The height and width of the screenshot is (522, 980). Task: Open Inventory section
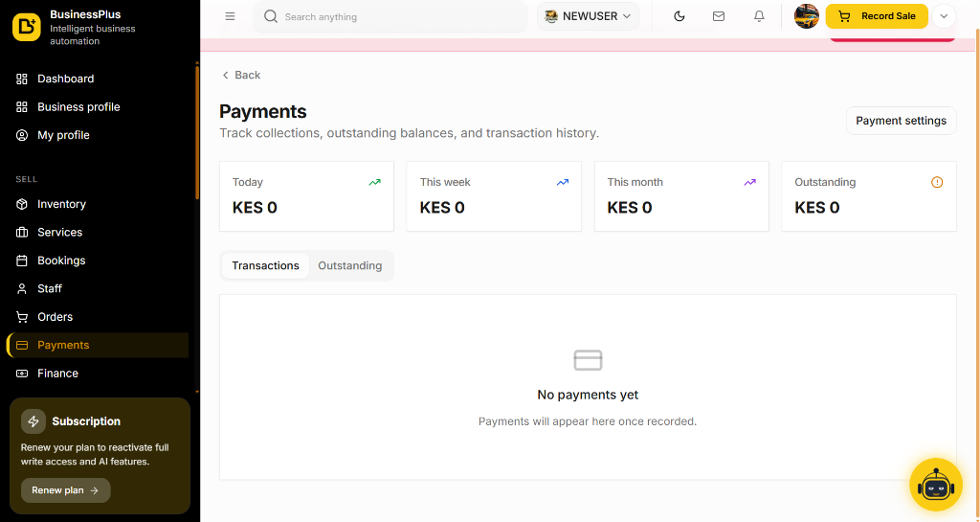[x=99, y=204]
